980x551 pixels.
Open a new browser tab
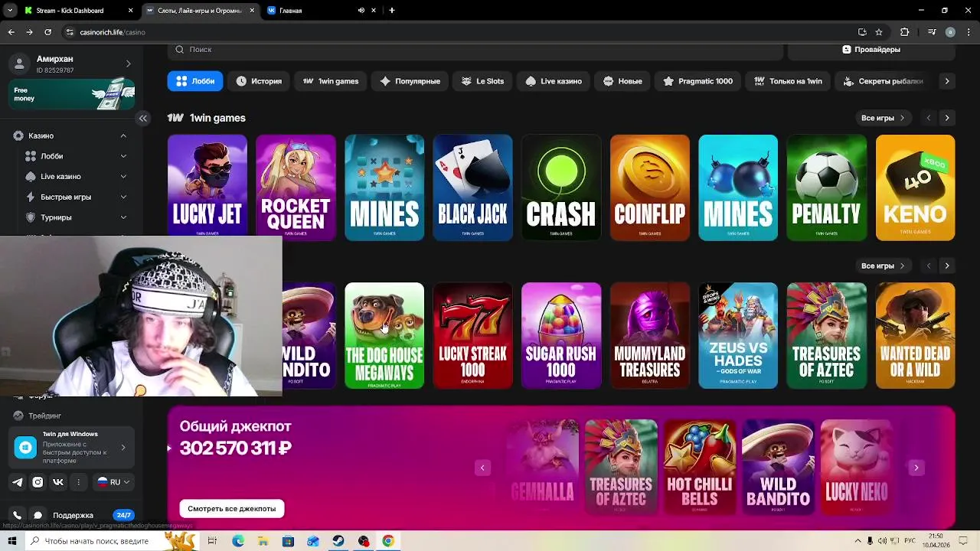[392, 11]
